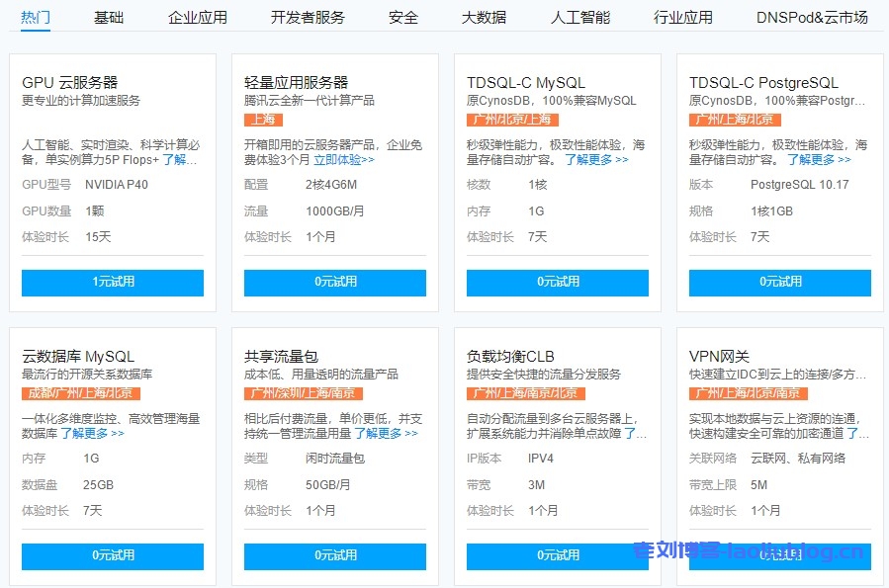Try 云数据库 MySQL with 0元试用 button
889x588 pixels.
coord(113,555)
